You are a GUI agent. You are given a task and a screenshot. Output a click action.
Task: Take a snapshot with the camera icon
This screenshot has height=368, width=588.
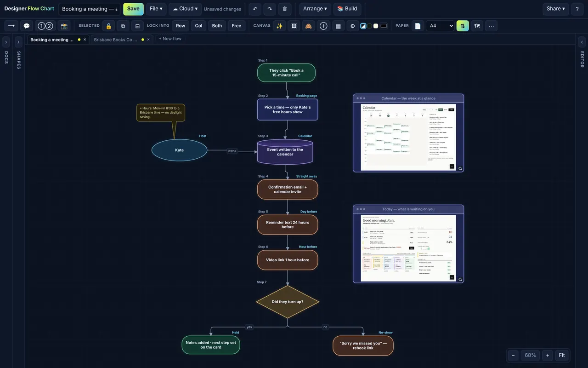(64, 26)
